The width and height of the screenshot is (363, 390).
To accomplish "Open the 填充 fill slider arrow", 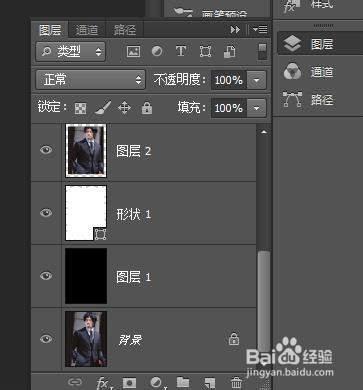I will 256,108.
